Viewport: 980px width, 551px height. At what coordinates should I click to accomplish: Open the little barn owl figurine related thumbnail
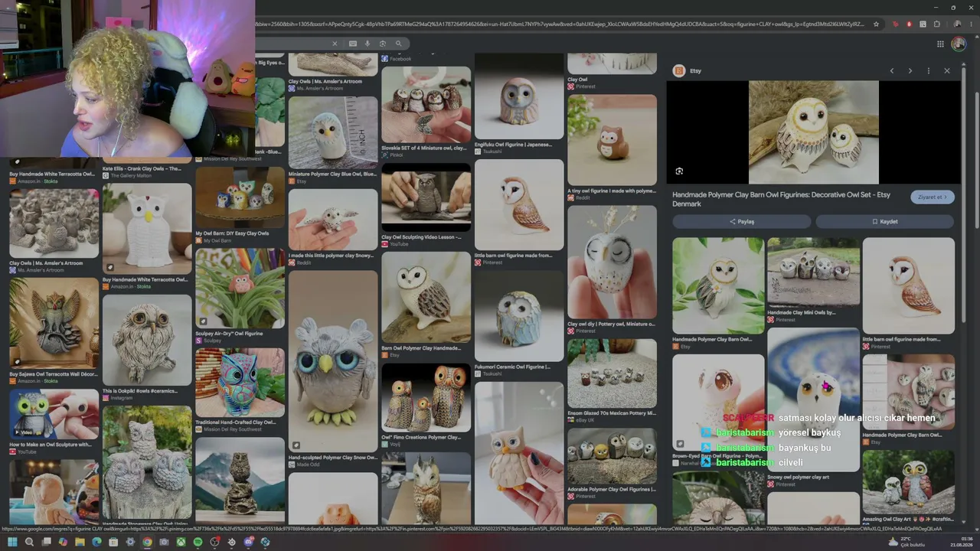[909, 285]
